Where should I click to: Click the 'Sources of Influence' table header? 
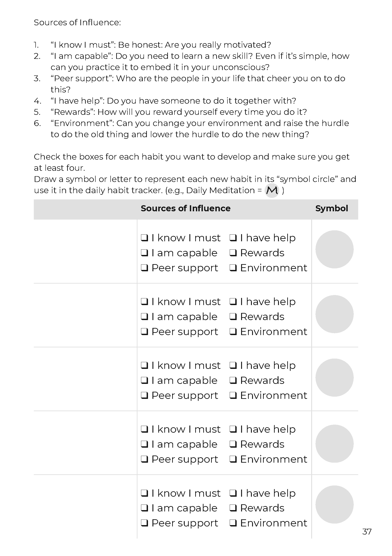[186, 209]
